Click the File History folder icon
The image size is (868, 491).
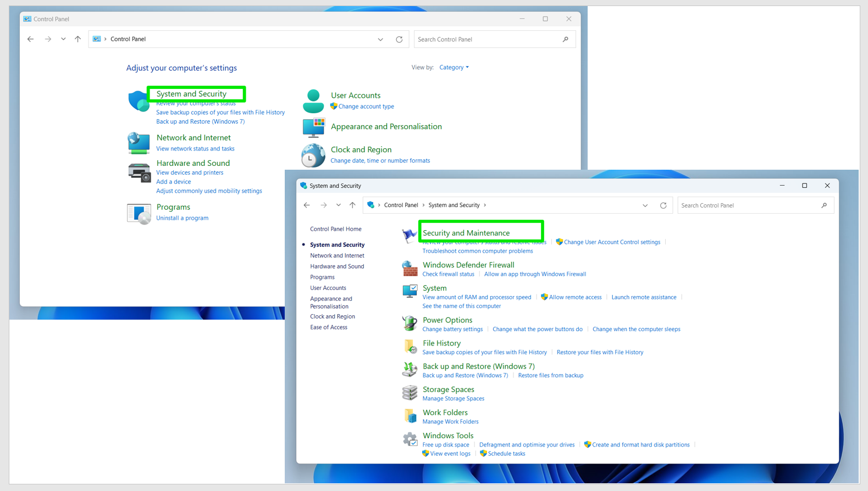[410, 347]
